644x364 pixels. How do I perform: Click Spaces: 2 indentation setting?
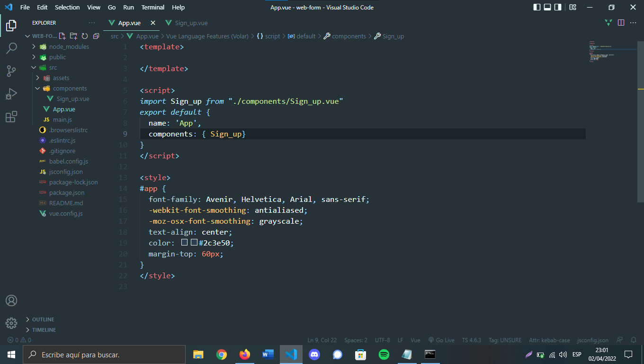[x=356, y=340]
